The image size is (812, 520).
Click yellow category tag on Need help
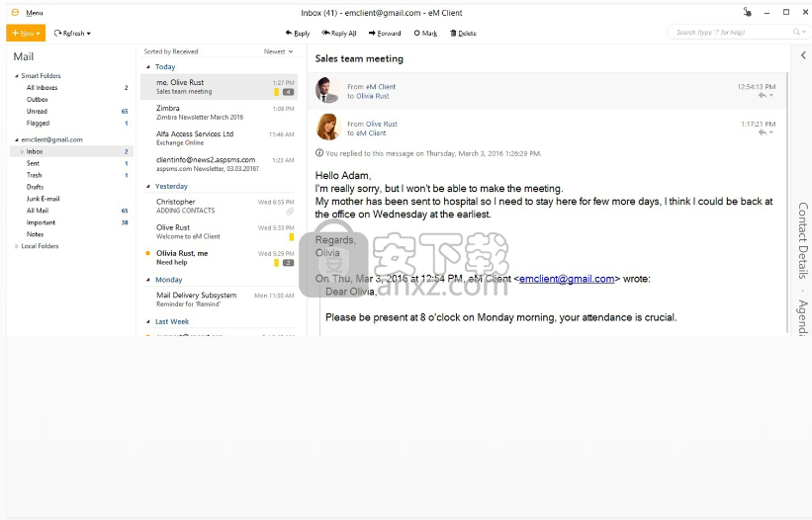[x=277, y=263]
